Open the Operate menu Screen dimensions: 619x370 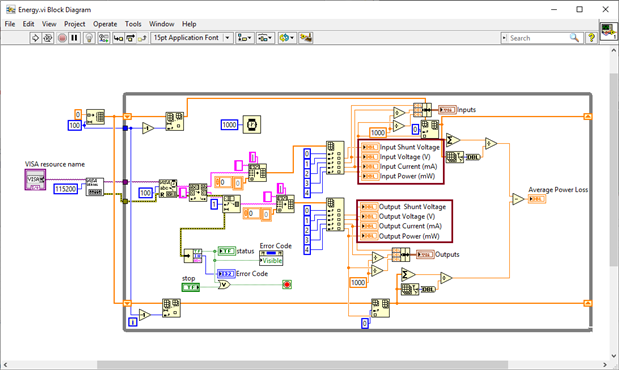tap(105, 24)
